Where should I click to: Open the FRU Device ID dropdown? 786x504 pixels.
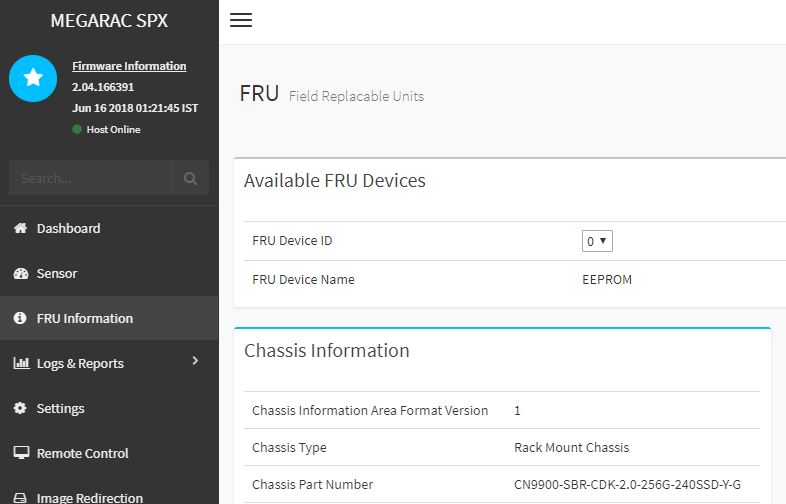tap(597, 241)
